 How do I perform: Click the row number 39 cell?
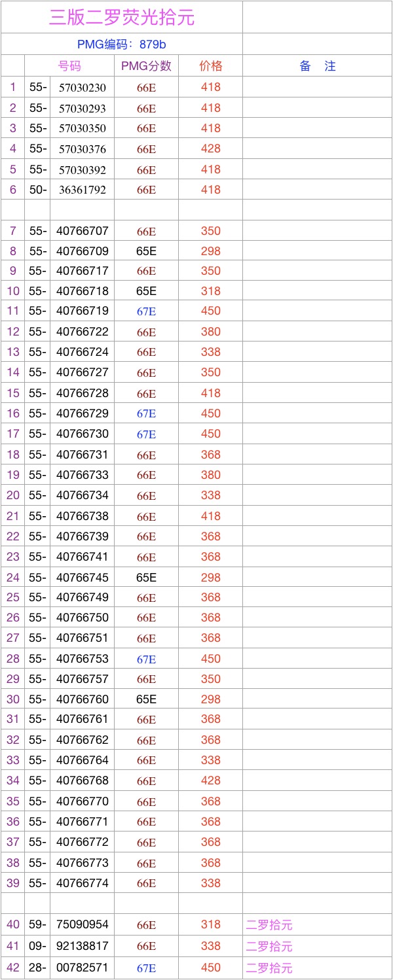[13, 883]
